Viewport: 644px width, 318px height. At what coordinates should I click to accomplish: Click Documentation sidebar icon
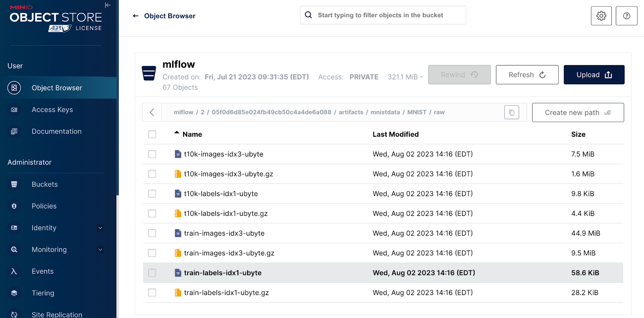(14, 131)
